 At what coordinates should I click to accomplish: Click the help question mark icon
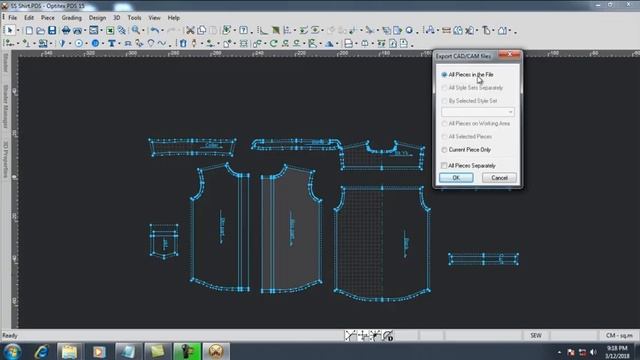243,30
